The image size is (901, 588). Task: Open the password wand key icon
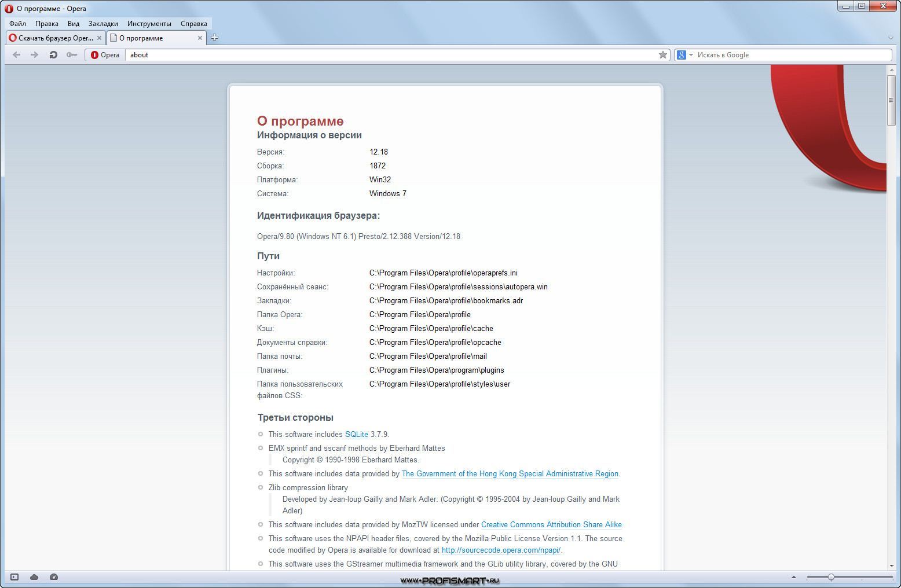tap(72, 55)
